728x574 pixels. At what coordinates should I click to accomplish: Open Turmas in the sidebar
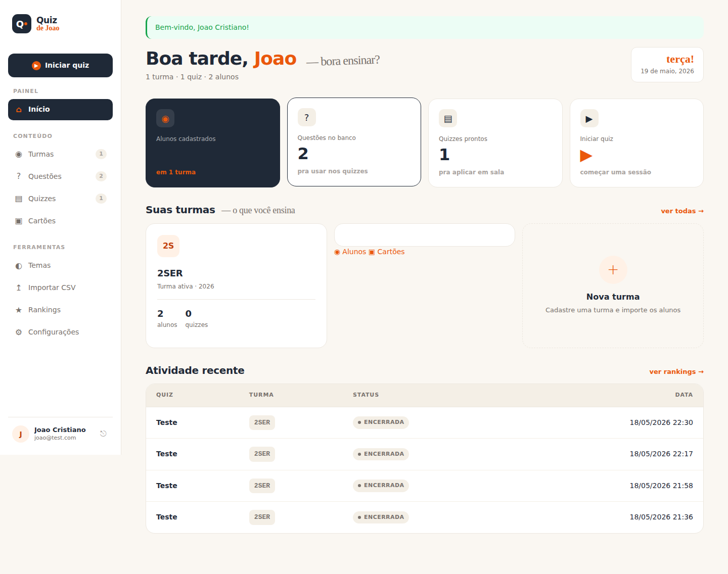(60, 154)
